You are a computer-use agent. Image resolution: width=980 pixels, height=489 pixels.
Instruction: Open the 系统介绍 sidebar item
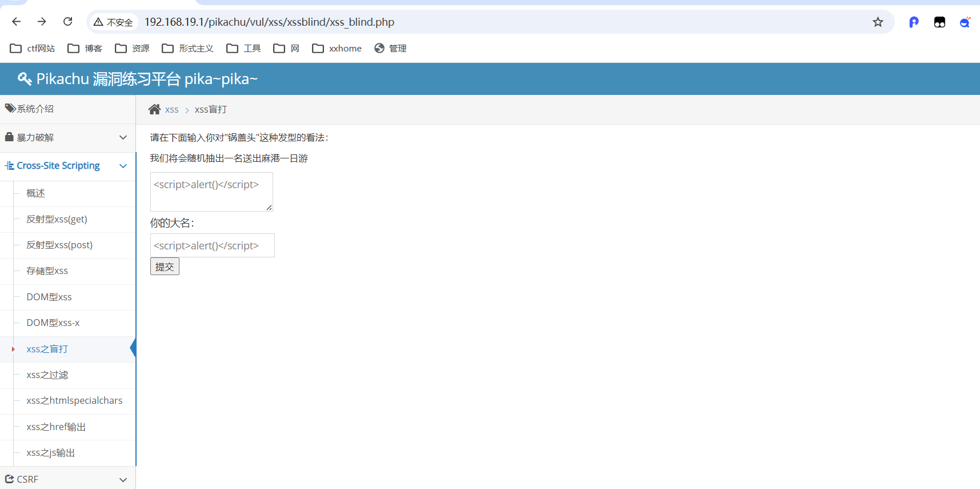pos(68,109)
